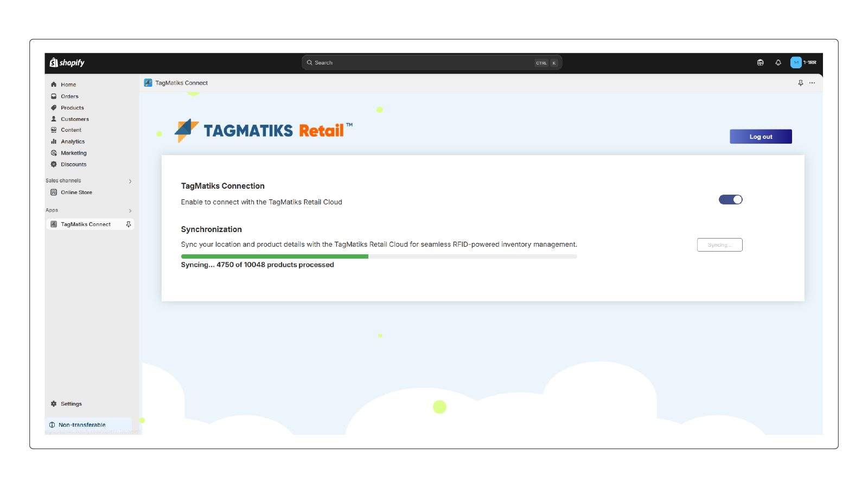Viewport: 868px width, 488px height.
Task: Open the Home icon in sidebar
Action: (x=54, y=85)
